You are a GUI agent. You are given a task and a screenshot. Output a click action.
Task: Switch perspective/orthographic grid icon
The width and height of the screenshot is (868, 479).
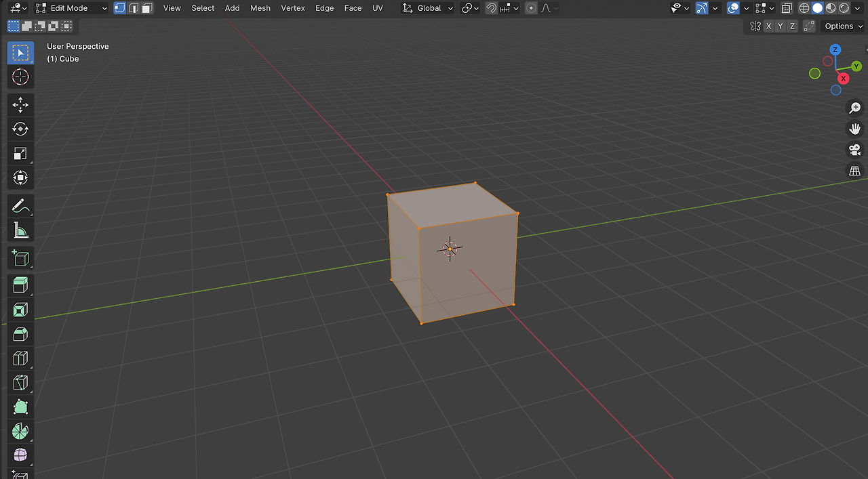click(x=855, y=171)
